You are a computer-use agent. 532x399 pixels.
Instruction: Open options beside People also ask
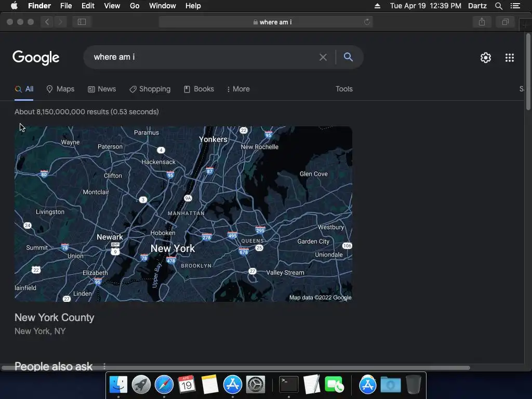104,366
